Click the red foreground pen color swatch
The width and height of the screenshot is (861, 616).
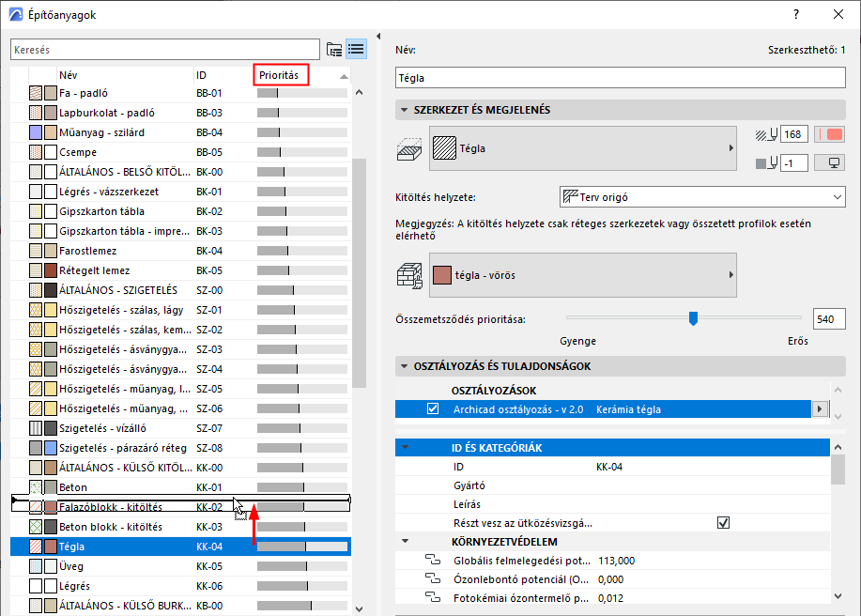click(829, 134)
